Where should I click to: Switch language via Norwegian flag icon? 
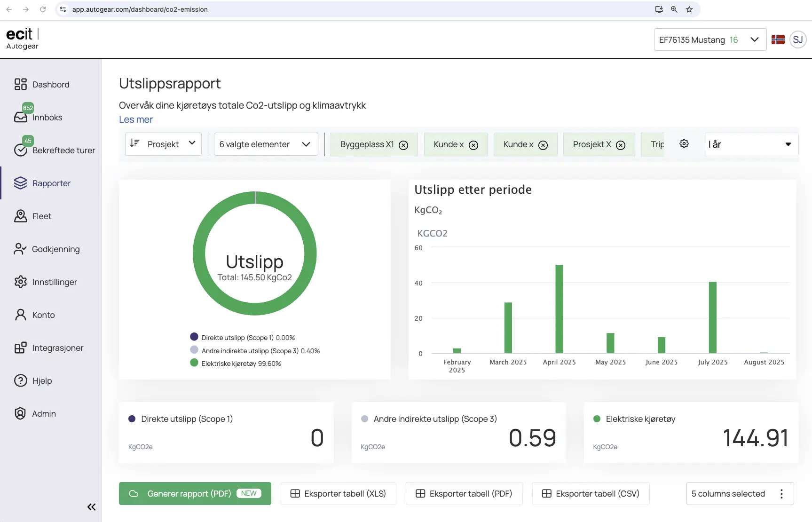tap(778, 40)
